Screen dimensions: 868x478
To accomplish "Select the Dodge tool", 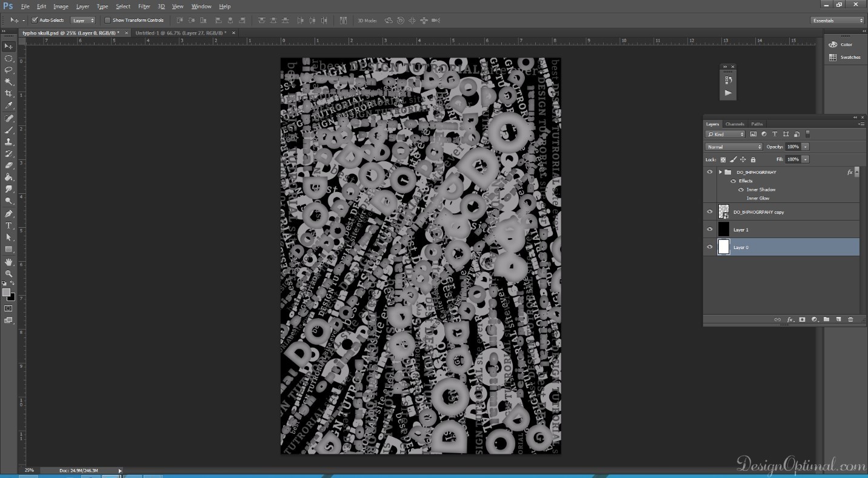I will (8, 201).
